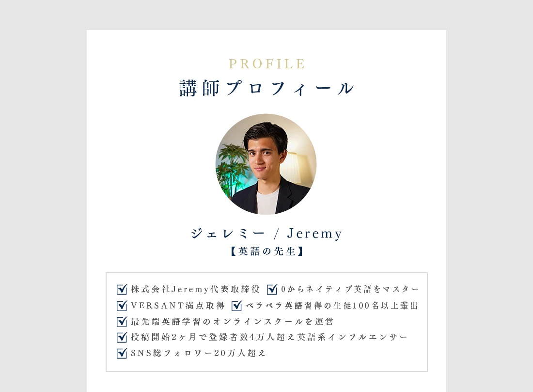Click the checkmark beside 株式会社Jeremy代表取締役

[122, 289]
